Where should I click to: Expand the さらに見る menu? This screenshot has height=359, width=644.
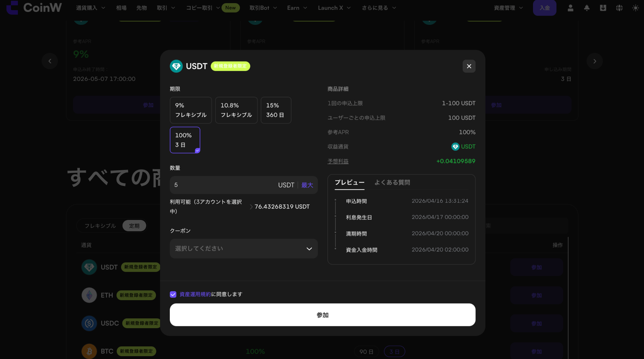click(x=379, y=8)
